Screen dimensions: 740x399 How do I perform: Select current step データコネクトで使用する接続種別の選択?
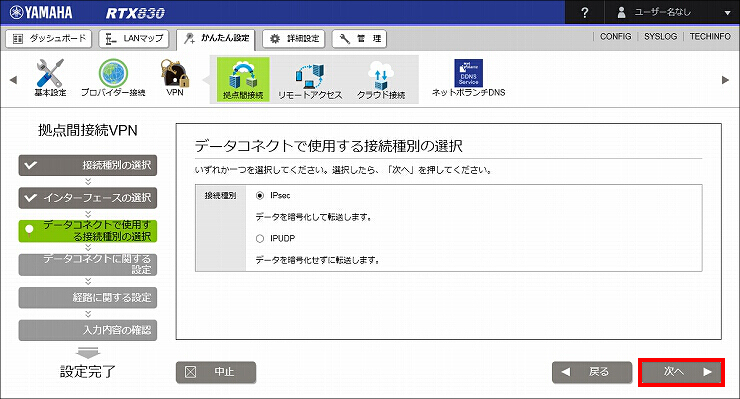click(x=88, y=231)
